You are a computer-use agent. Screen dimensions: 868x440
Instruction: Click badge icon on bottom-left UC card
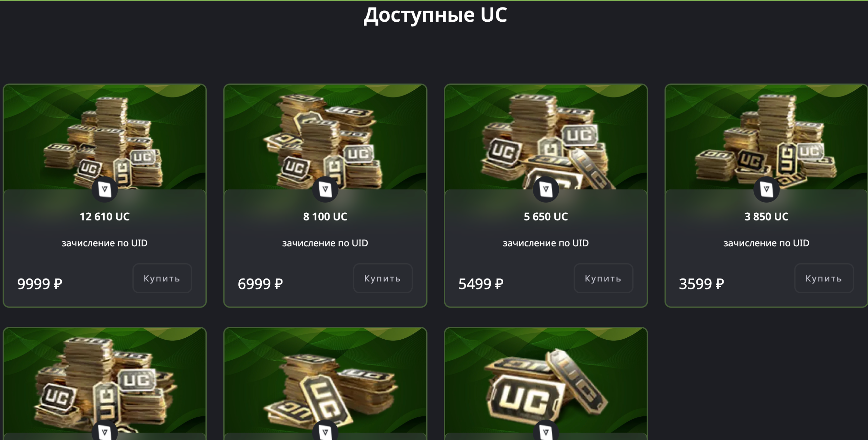coord(105,431)
